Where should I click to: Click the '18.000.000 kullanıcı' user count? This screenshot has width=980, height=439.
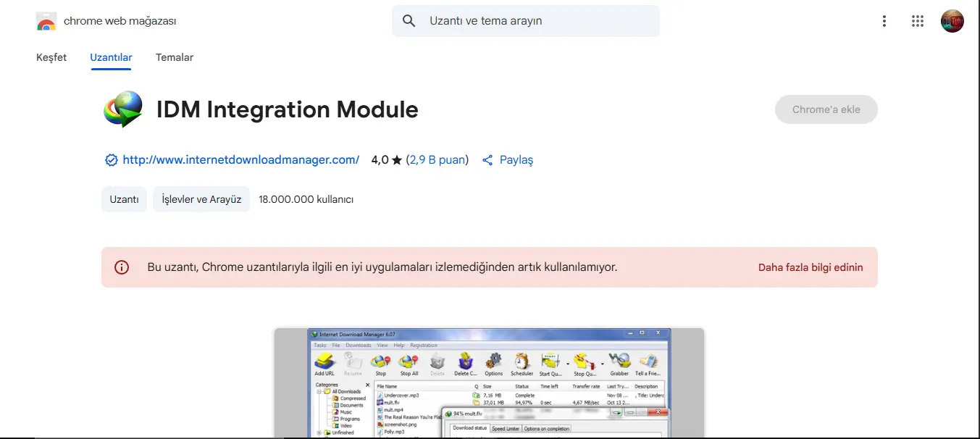(x=306, y=199)
